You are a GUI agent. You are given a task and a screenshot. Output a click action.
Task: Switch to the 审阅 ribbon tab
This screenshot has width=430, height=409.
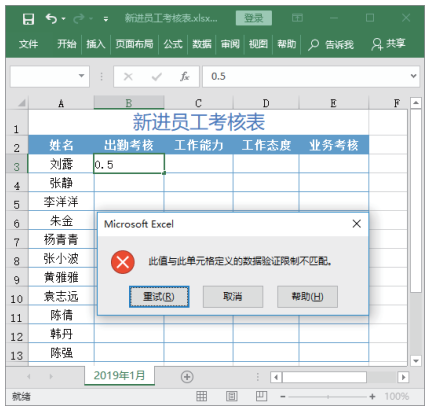[x=230, y=44]
